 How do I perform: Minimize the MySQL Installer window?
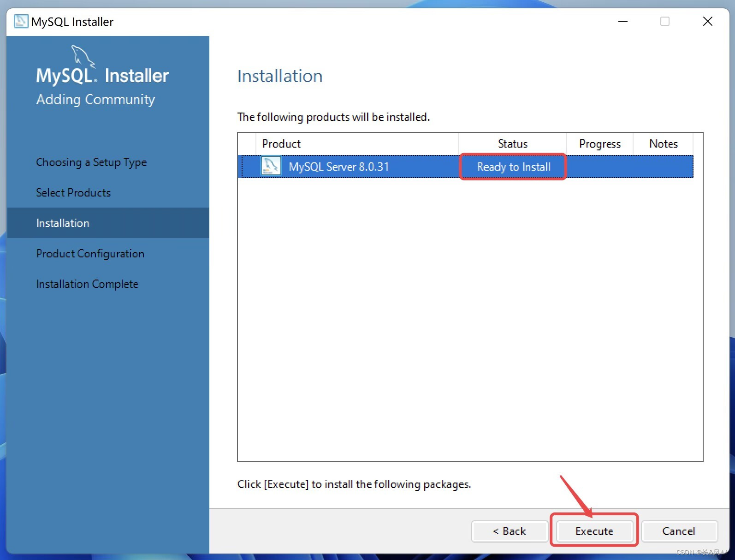pos(623,21)
